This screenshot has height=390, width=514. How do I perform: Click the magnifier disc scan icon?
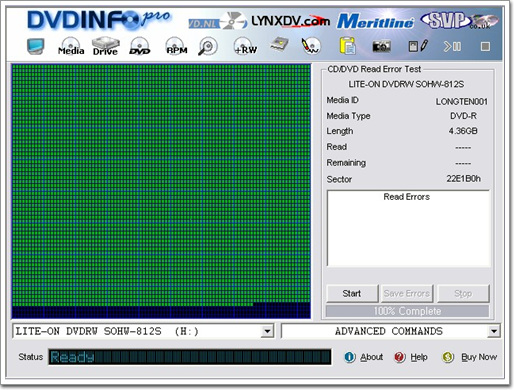(x=208, y=46)
